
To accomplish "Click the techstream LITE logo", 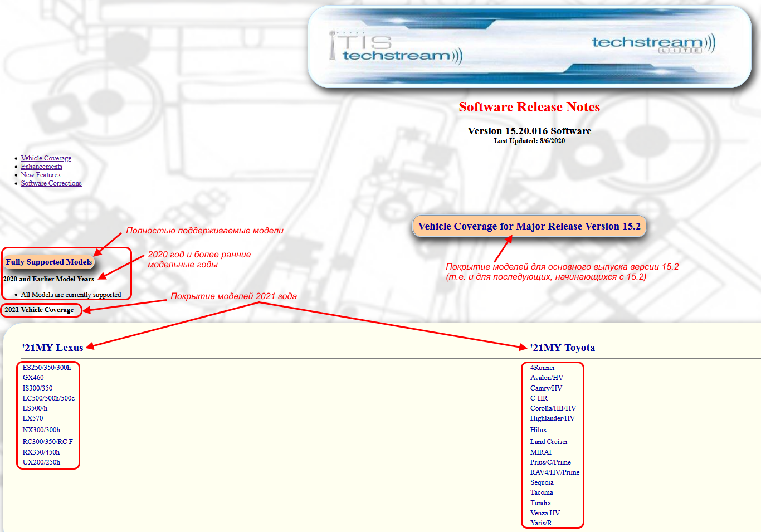I will (x=653, y=43).
